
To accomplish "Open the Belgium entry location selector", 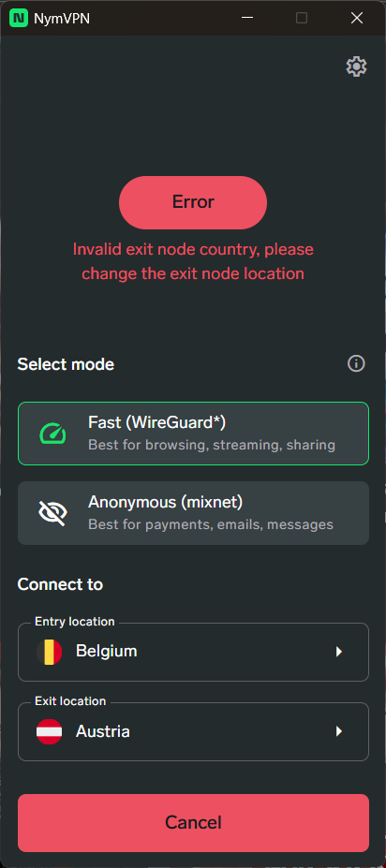I will [x=193, y=652].
